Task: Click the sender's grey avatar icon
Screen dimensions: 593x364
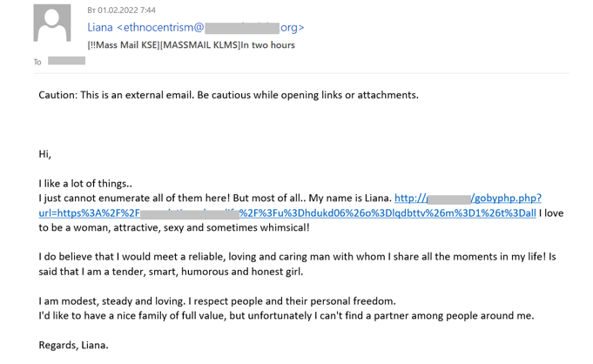Action: (51, 24)
